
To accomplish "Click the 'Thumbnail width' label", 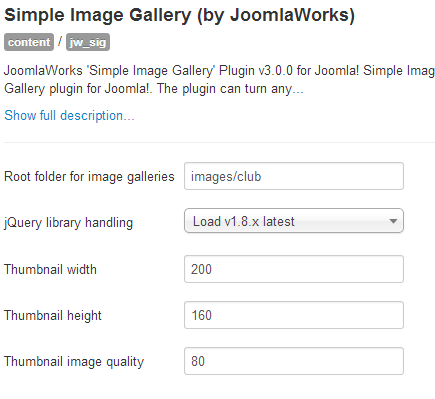I will click(x=50, y=269).
